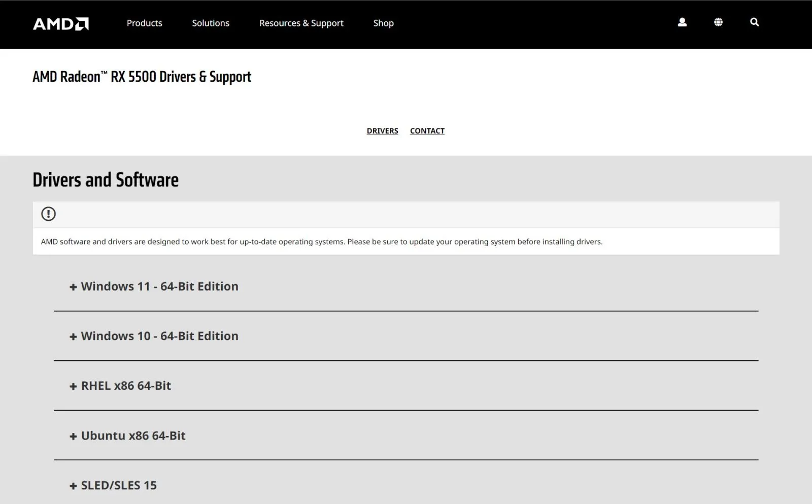Click the AMD logo
The image size is (812, 504).
pos(61,24)
